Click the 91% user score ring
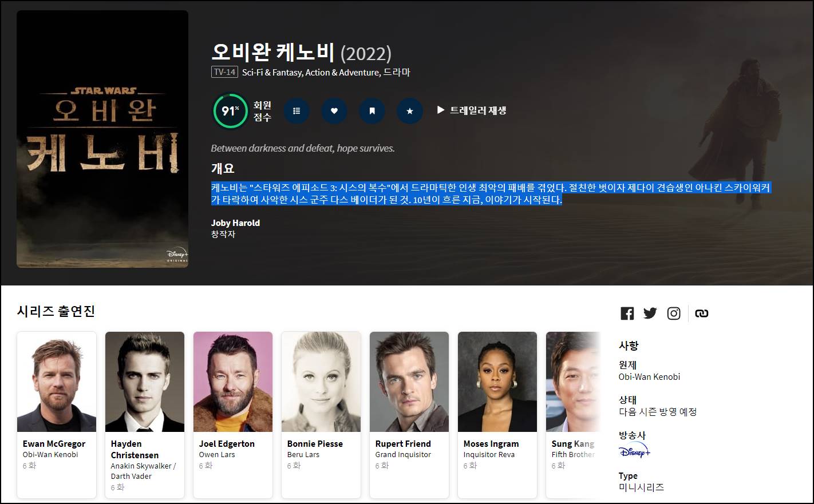 [x=230, y=111]
